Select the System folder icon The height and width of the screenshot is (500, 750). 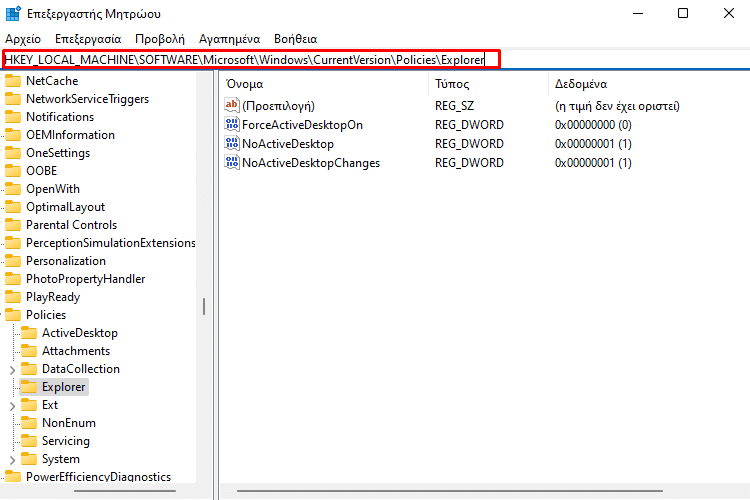[x=29, y=459]
